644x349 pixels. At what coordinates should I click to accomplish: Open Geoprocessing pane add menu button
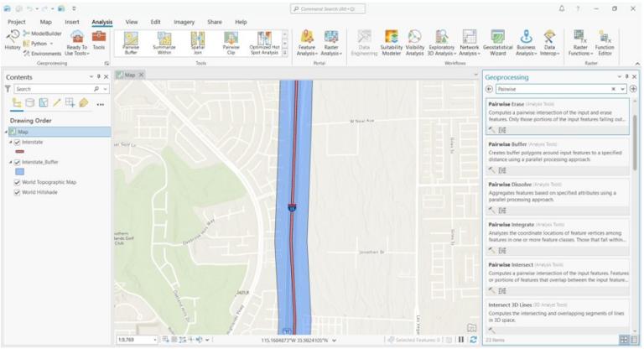pos(633,89)
